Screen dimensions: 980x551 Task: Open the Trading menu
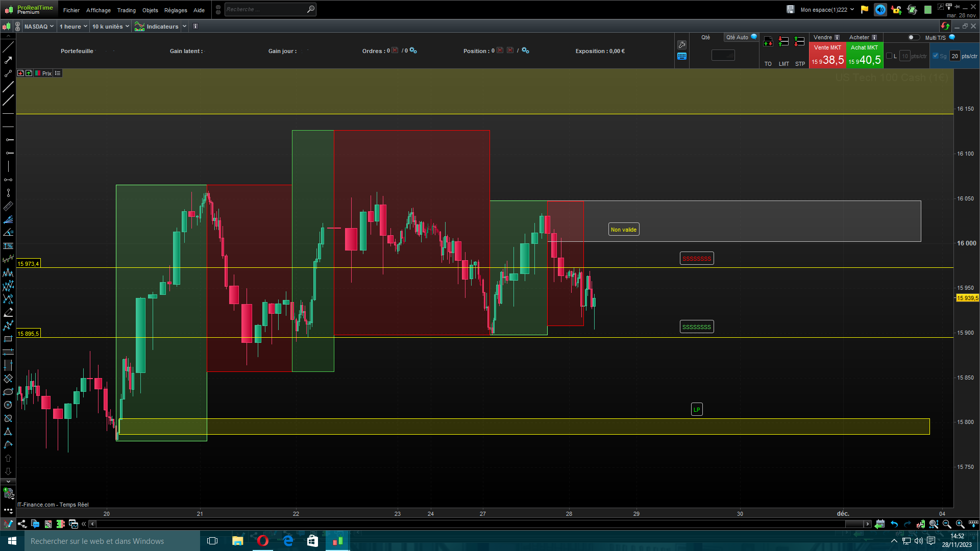(126, 10)
